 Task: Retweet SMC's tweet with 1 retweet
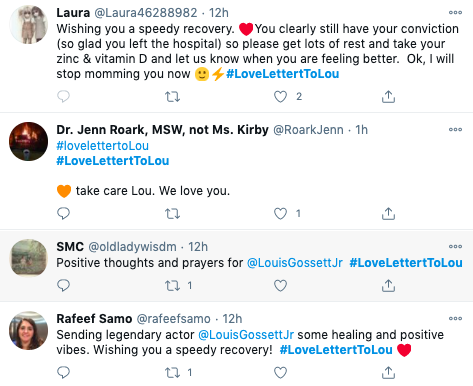pyautogui.click(x=172, y=286)
